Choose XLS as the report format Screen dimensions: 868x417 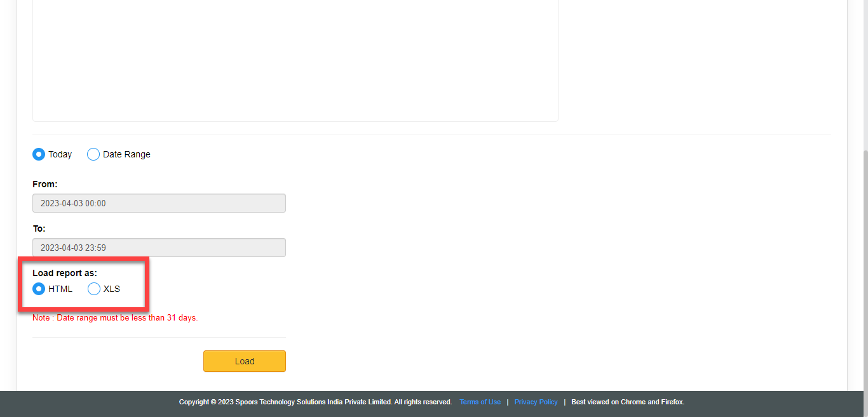pyautogui.click(x=94, y=289)
